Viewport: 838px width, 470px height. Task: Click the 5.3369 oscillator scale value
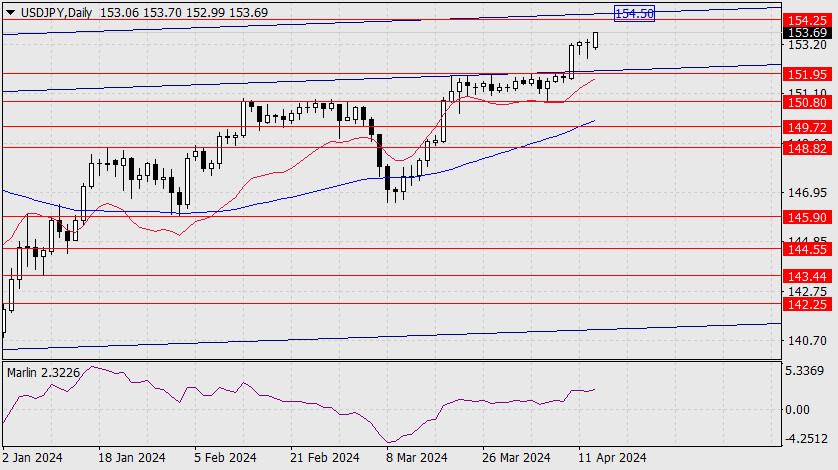click(x=804, y=371)
